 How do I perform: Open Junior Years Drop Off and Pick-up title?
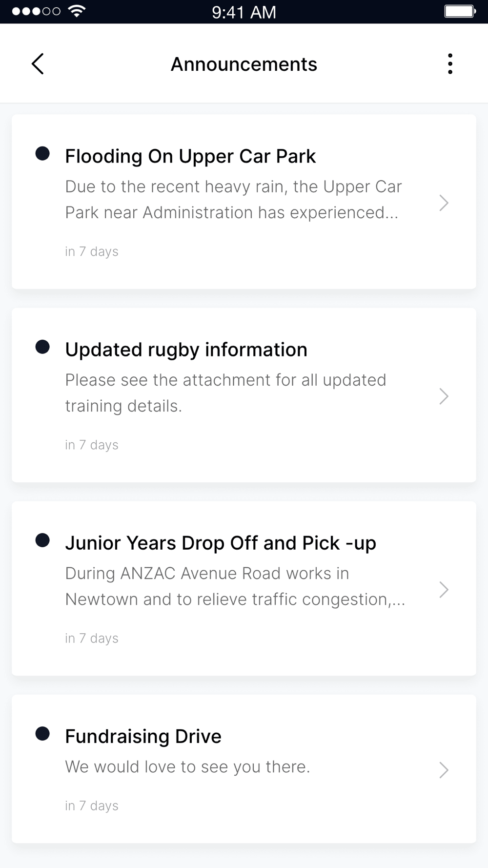click(221, 543)
